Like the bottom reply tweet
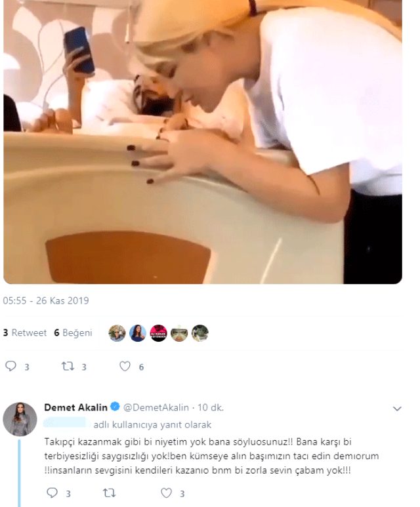 (167, 493)
